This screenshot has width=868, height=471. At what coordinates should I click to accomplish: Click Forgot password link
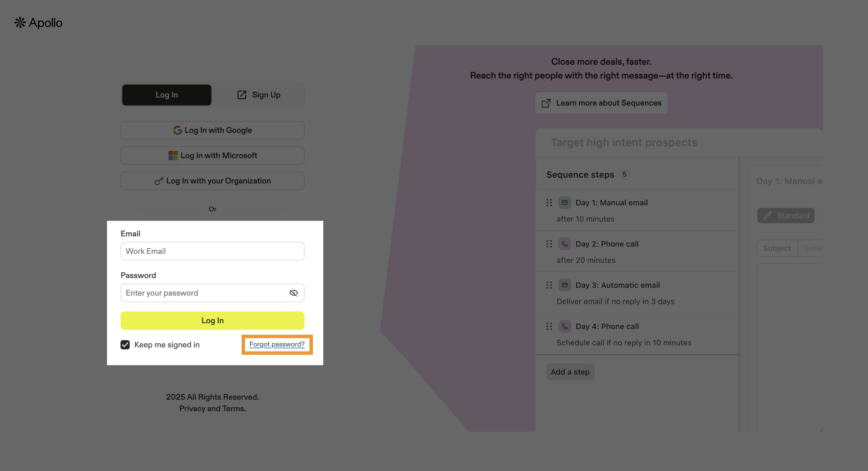coord(277,344)
